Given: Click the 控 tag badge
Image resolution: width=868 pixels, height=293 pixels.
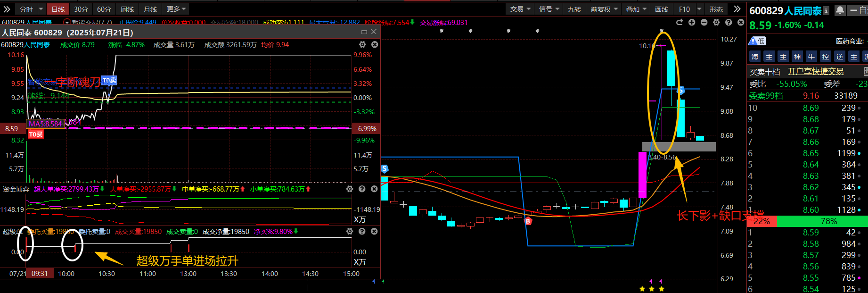Looking at the screenshot, I should (x=826, y=57).
